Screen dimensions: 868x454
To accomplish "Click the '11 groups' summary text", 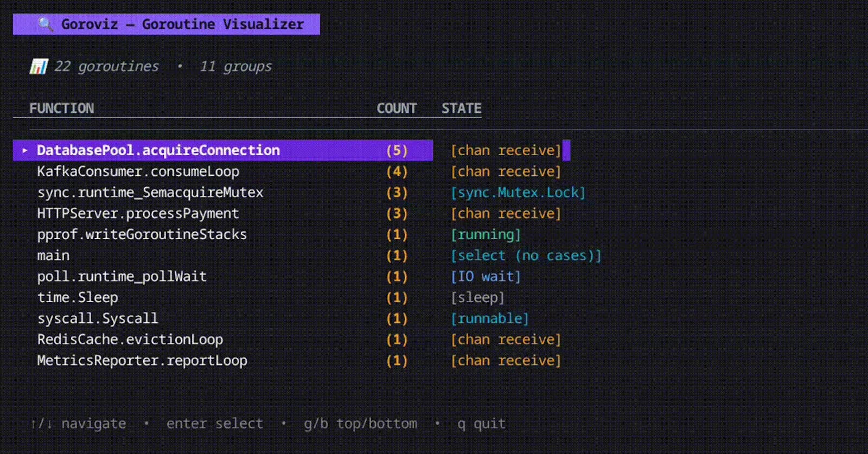I will 236,67.
